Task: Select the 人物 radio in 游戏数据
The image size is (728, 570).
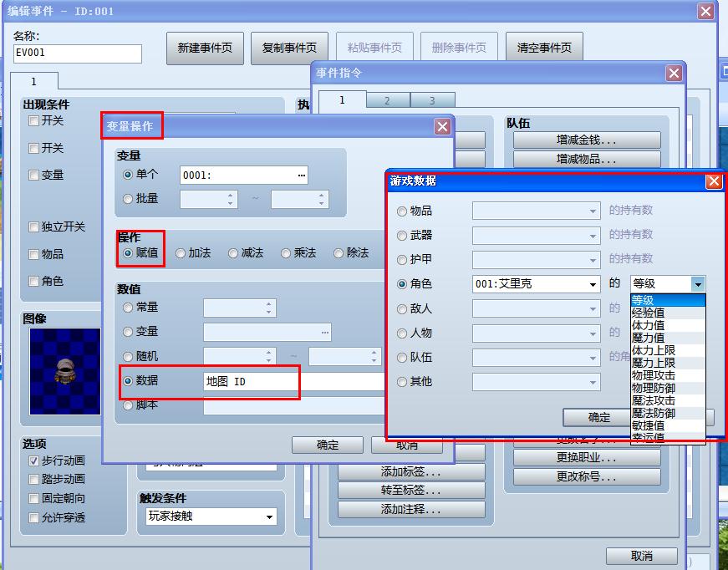Action: click(402, 333)
